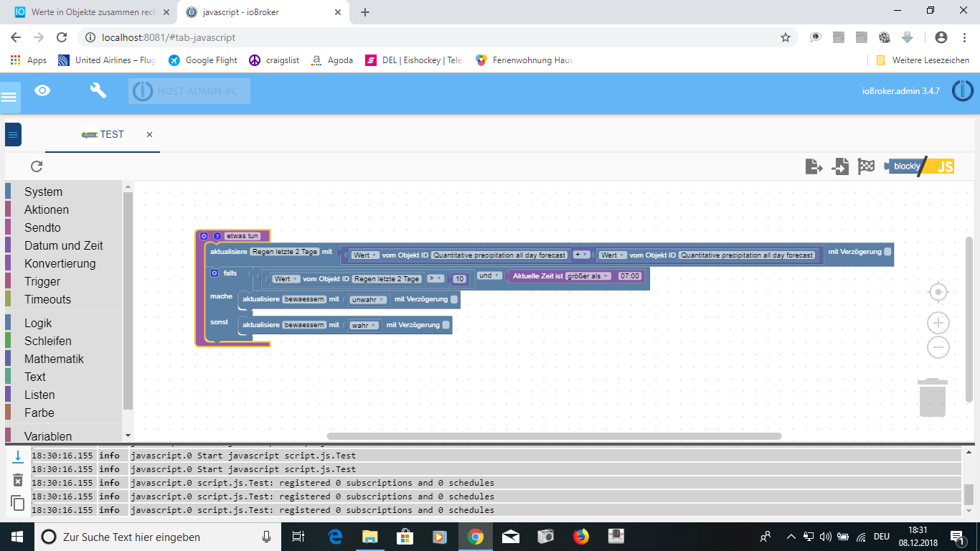
Task: Open the Listen block category
Action: pyautogui.click(x=39, y=395)
